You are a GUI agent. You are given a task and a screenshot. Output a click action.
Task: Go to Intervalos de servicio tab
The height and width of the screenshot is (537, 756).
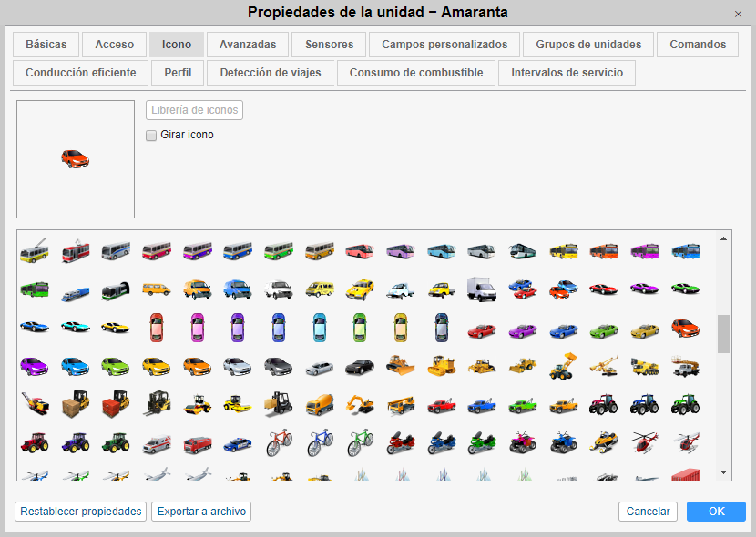567,73
